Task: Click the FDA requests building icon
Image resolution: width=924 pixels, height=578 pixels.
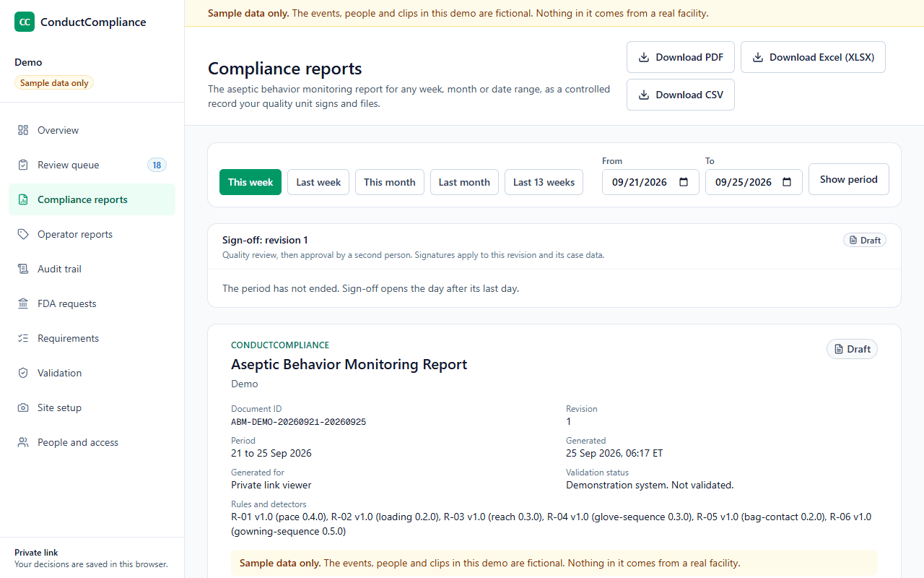Action: [x=23, y=303]
